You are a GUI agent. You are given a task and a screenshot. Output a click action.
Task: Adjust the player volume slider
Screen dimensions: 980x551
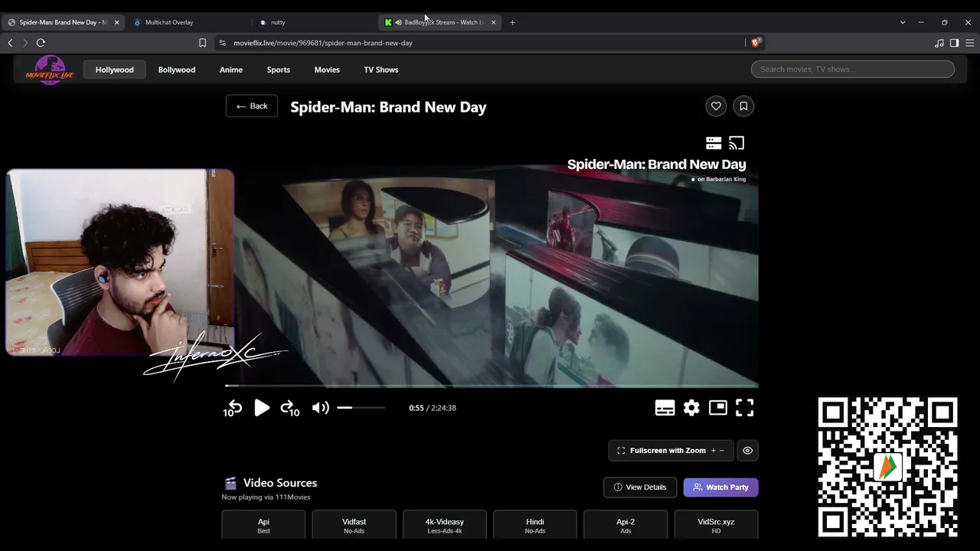pos(361,408)
